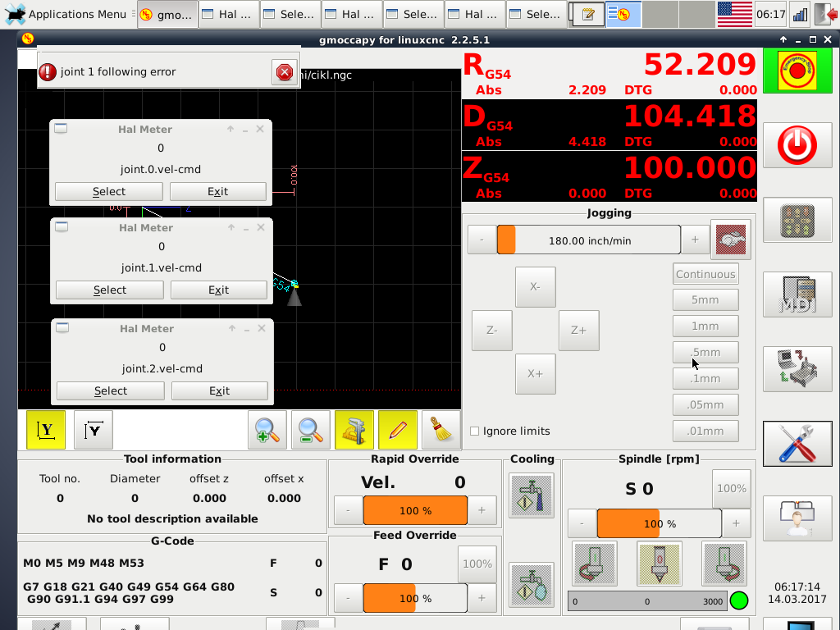Click the US flag keyboard layout indicator
840x630 pixels.
click(734, 14)
